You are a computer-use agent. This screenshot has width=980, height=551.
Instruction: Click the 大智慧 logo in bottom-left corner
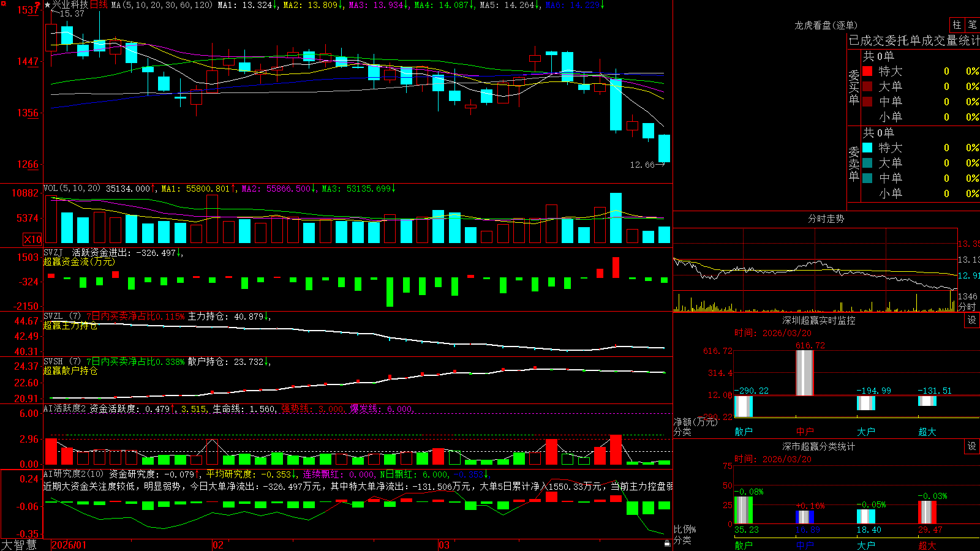pos(19,544)
